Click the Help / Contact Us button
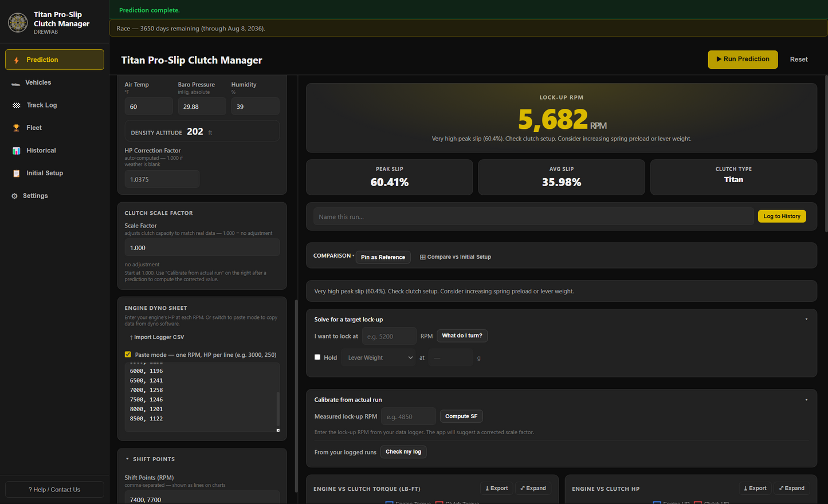Image resolution: width=828 pixels, height=504 pixels. click(54, 490)
